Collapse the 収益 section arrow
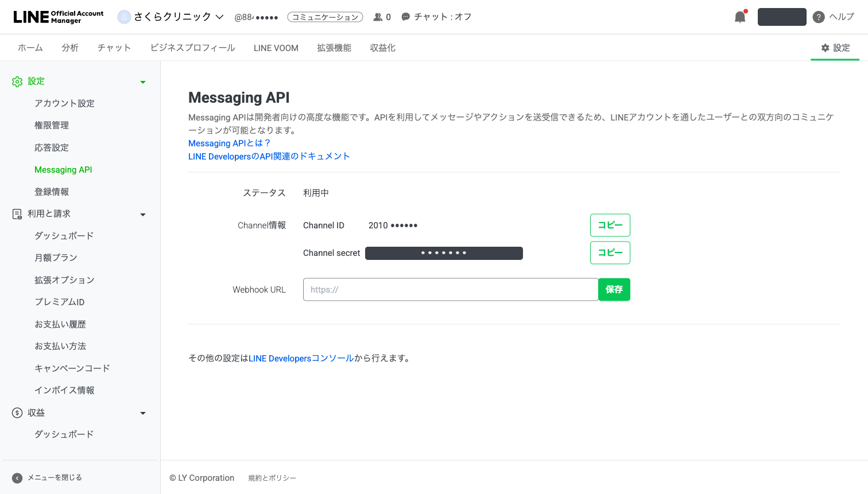This screenshot has height=494, width=868. tap(143, 413)
